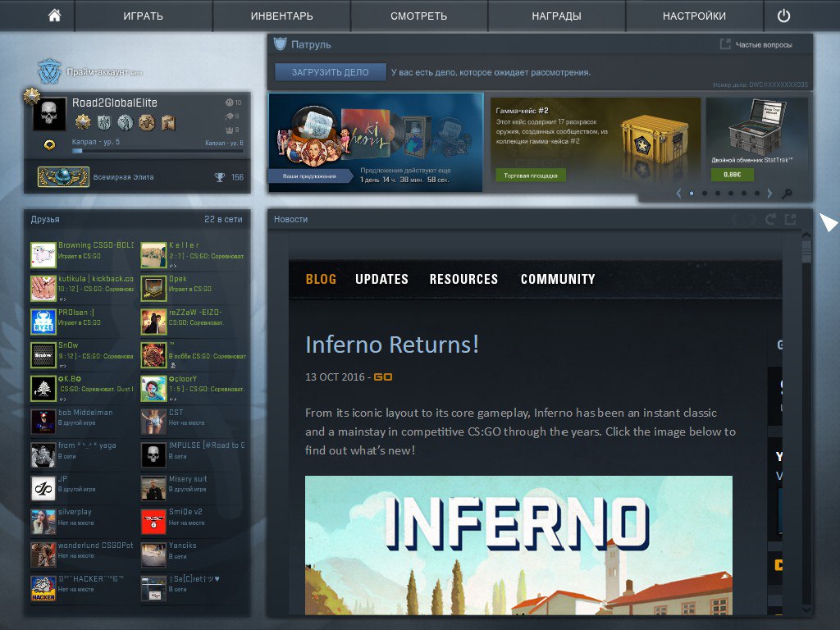840x630 pixels.
Task: Switch to the BLOG tab
Action: point(321,279)
